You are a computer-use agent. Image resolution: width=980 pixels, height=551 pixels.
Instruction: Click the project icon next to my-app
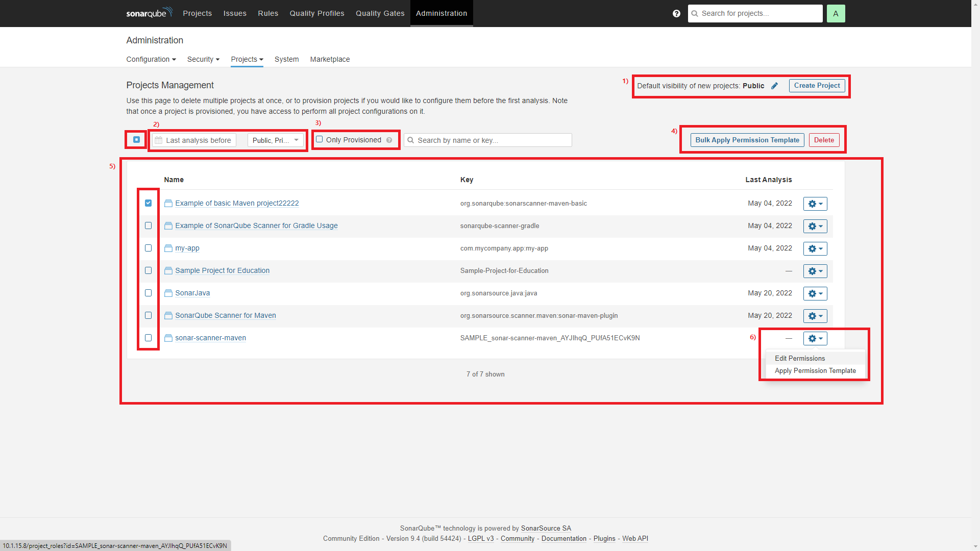(168, 248)
